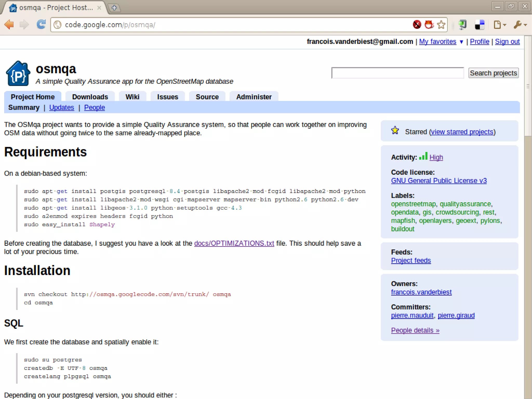Viewport: 532px width, 399px height.
Task: Click the geoext label
Action: click(466, 221)
